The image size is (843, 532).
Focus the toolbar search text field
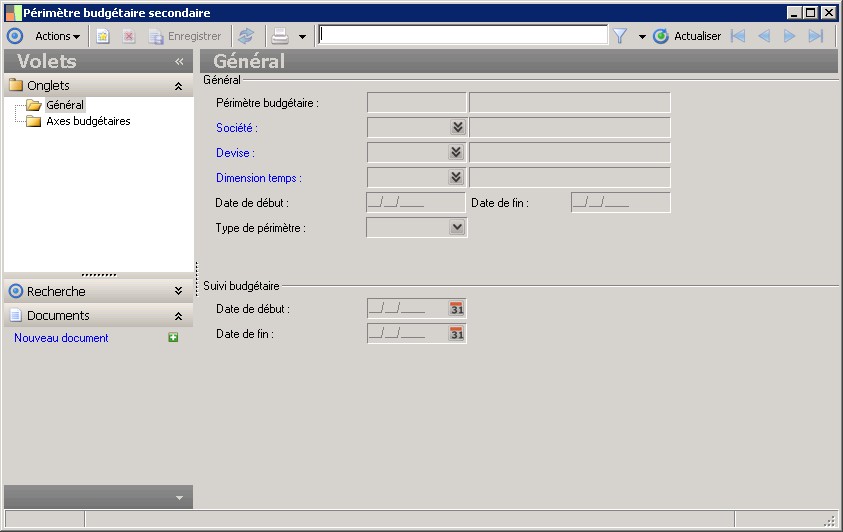click(463, 35)
